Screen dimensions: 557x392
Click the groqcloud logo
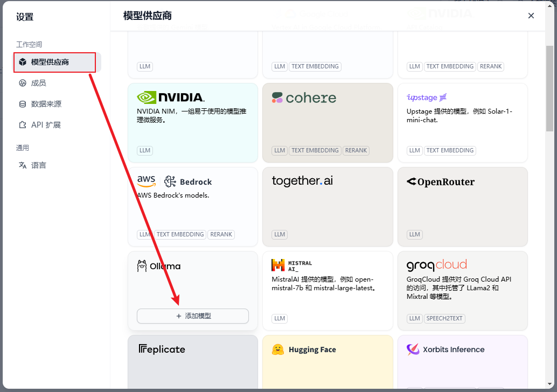436,265
